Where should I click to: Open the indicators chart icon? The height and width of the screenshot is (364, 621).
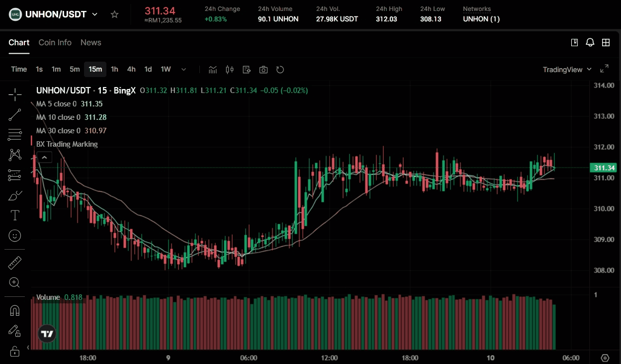tap(213, 70)
